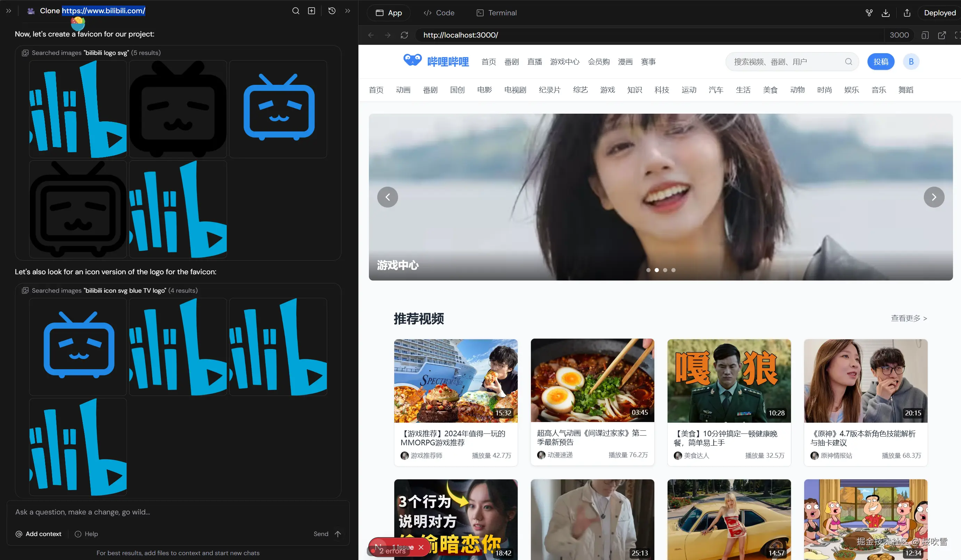Switch to the Code tab
Image resolution: width=961 pixels, height=560 pixels.
tap(439, 13)
